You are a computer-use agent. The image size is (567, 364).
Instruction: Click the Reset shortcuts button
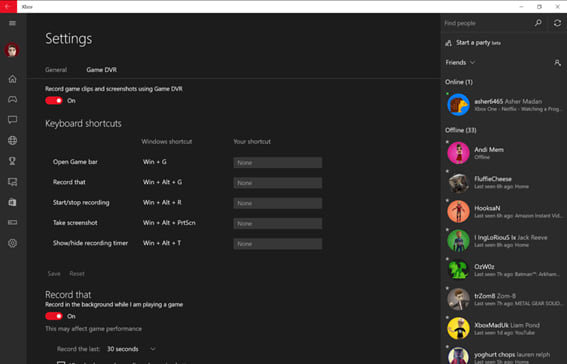(77, 274)
